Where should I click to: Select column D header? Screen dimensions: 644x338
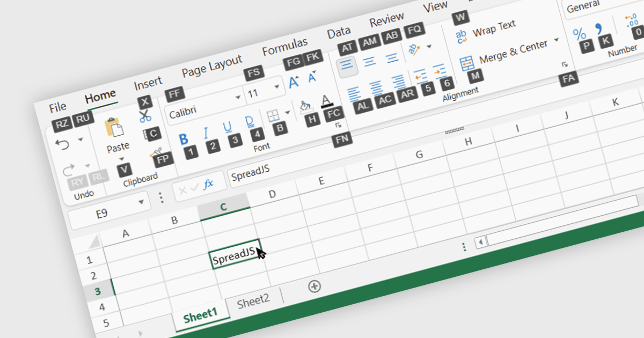273,194
